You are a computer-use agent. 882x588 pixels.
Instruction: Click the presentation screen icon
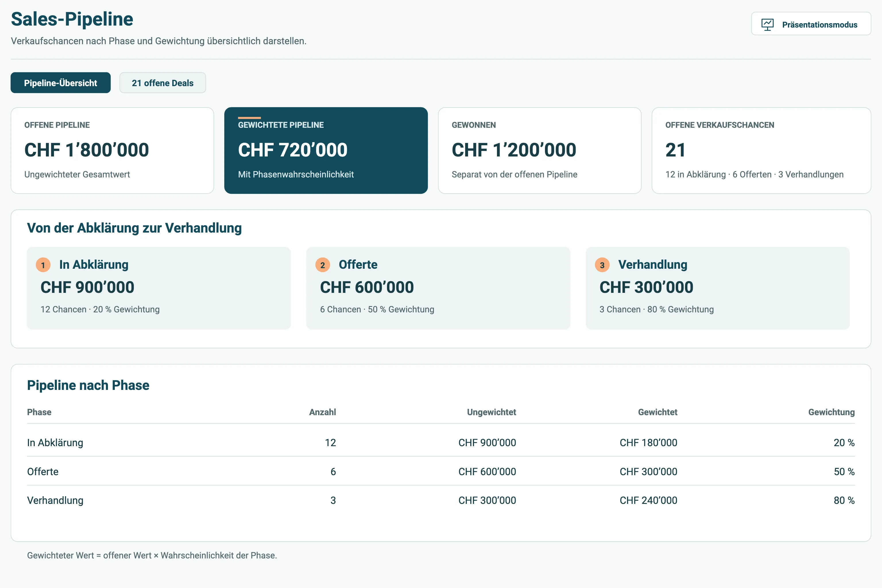[767, 25]
